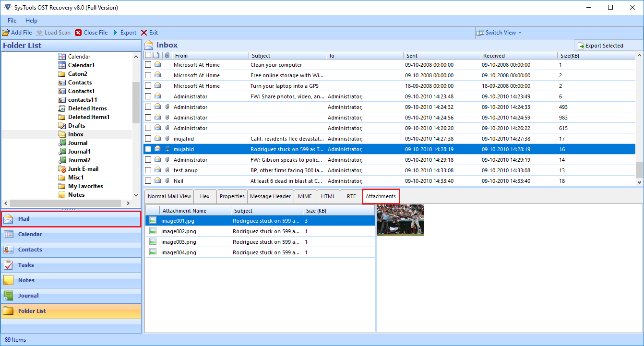Click the Mail navigation button

click(x=71, y=219)
